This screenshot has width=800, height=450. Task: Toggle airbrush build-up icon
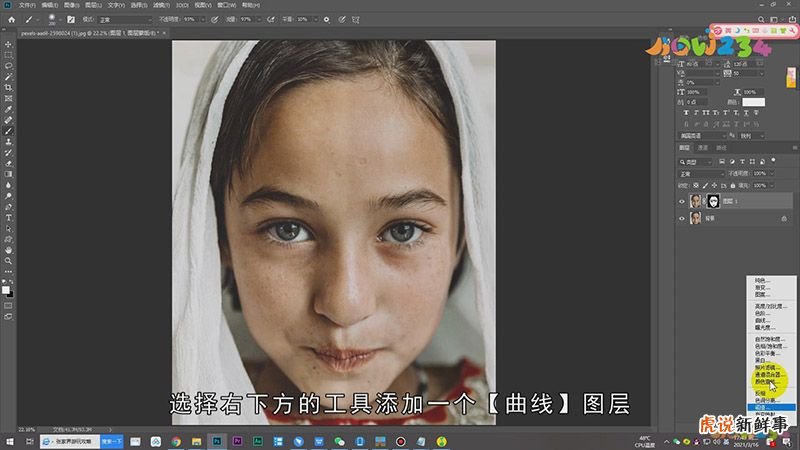pos(271,19)
